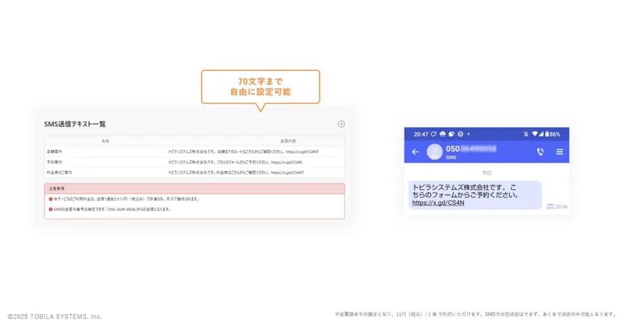Click the note mentioning 050-3649-0058
This screenshot has width=644, height=325.
pos(112,209)
